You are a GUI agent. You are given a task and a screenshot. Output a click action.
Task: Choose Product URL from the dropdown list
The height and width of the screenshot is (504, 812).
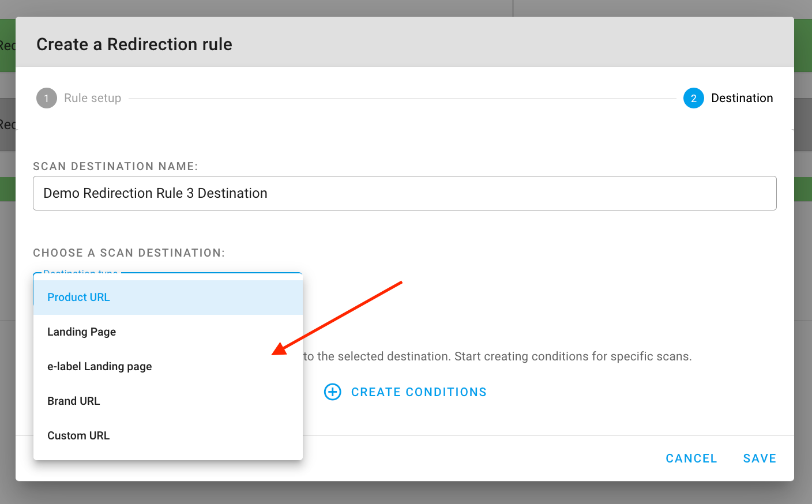tap(78, 298)
